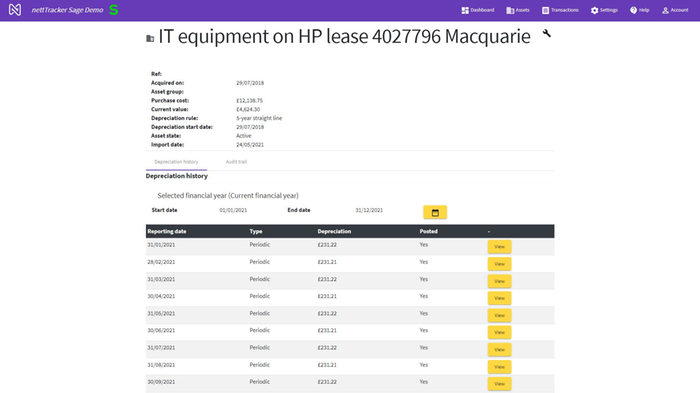This screenshot has width=700, height=393.
Task: Click the Reporting date column header
Action: click(x=167, y=231)
